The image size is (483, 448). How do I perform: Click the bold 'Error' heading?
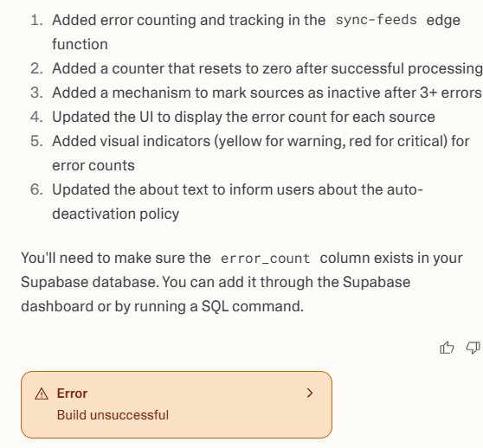point(72,394)
